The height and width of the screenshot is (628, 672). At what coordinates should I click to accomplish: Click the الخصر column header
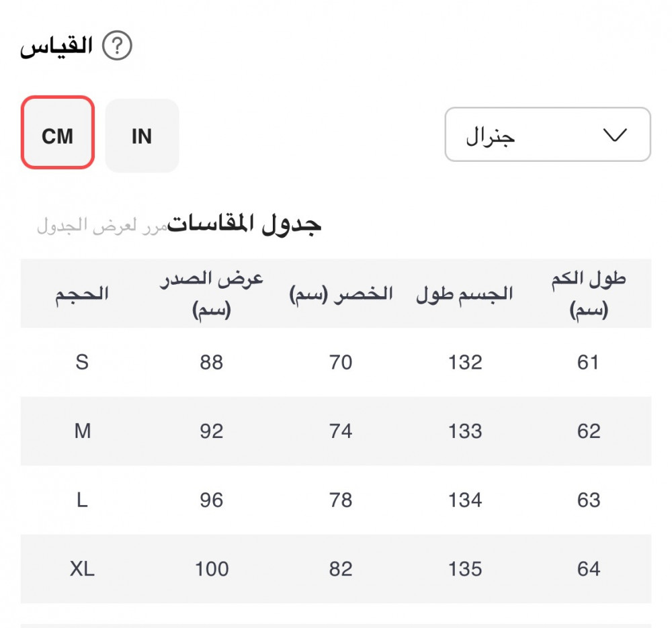[341, 294]
